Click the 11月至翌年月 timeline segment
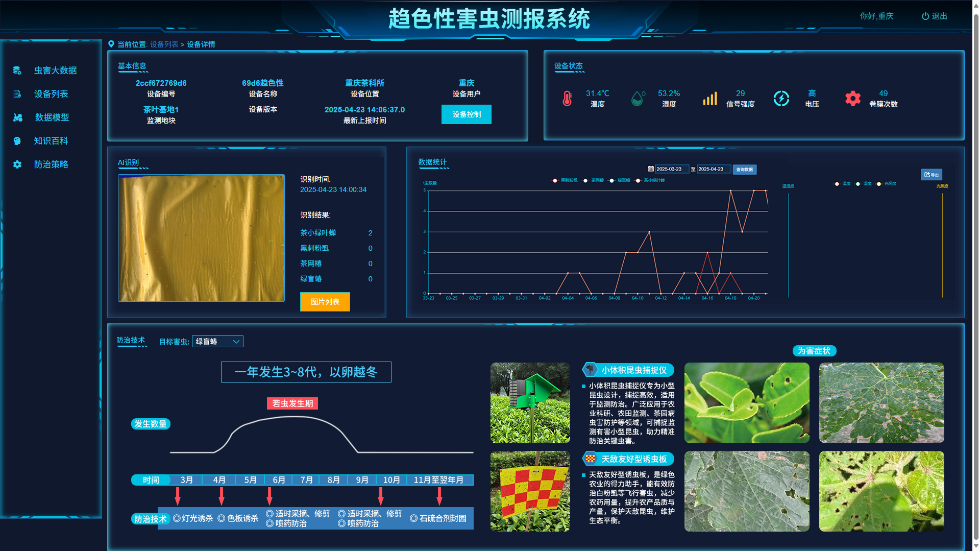This screenshot has height=551, width=980. click(439, 480)
